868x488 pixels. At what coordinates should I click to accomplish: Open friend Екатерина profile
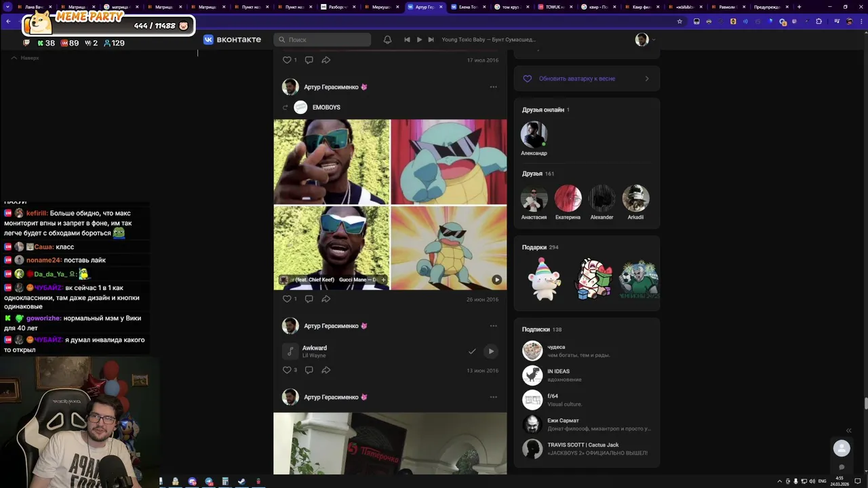pos(568,203)
